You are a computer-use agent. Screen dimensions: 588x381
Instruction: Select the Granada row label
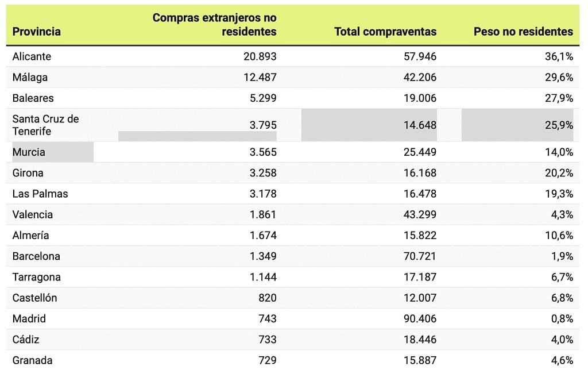[x=32, y=360]
